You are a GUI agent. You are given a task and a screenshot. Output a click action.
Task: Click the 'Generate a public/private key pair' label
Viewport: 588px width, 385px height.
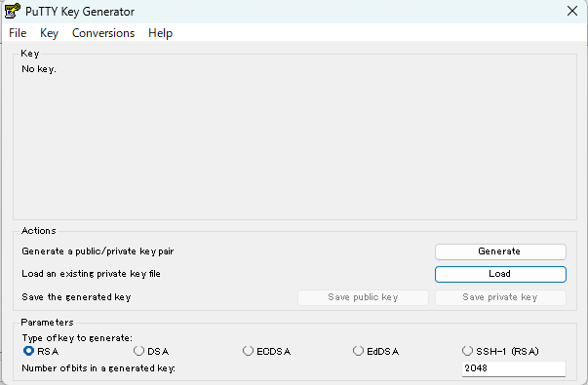(x=98, y=251)
